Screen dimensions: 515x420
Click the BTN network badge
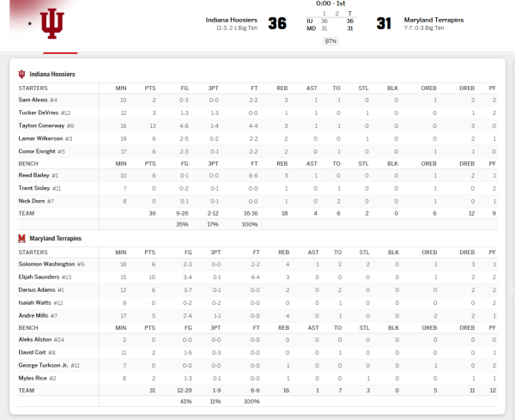[330, 40]
